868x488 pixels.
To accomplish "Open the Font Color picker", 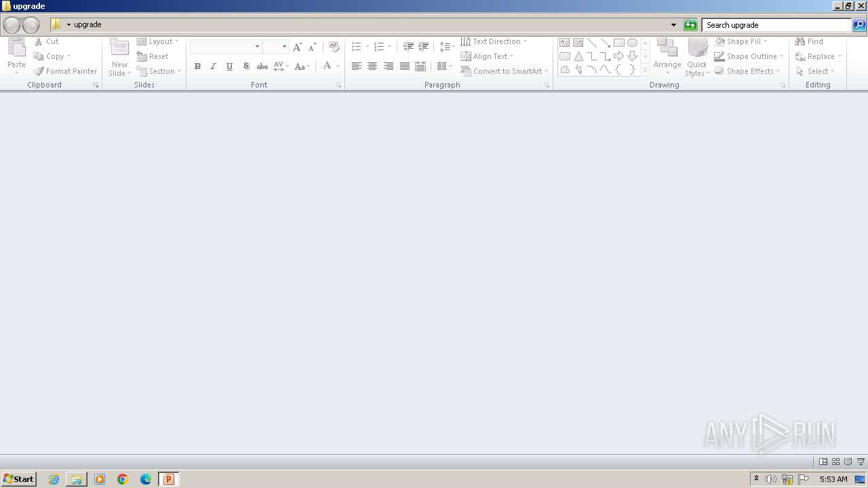I will point(331,66).
